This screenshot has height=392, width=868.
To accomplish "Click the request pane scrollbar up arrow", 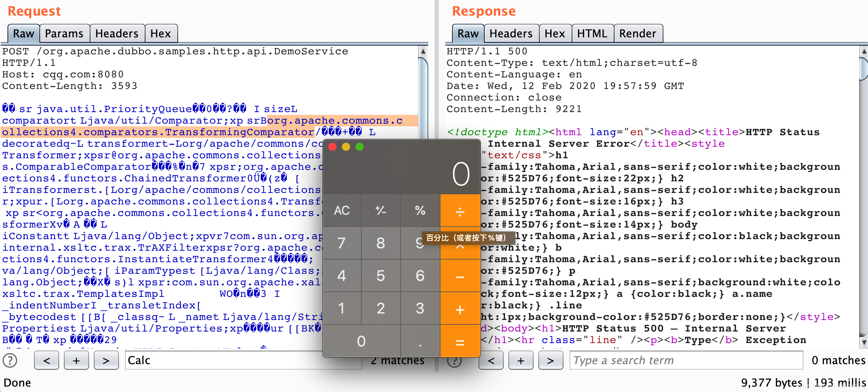I will pos(423,51).
